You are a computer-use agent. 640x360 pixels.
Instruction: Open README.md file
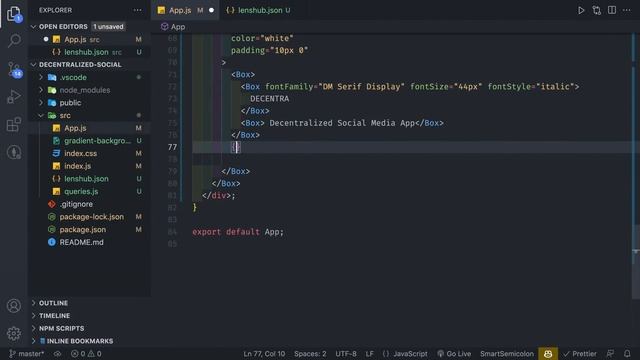click(x=89, y=242)
